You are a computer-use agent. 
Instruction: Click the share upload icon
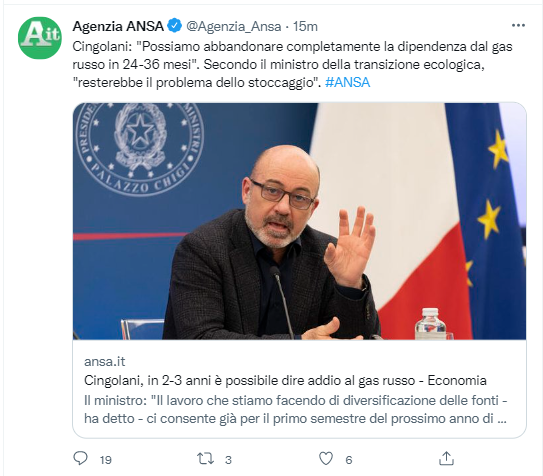446,458
